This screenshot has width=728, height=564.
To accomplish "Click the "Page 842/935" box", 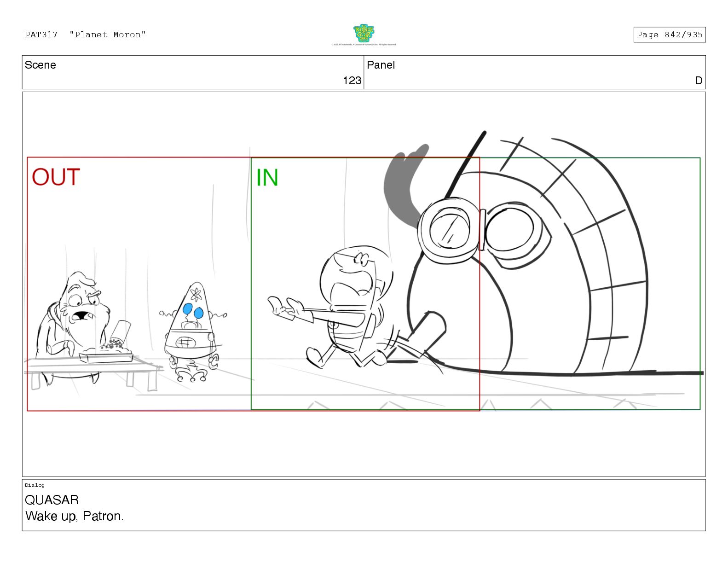I will 669,35.
